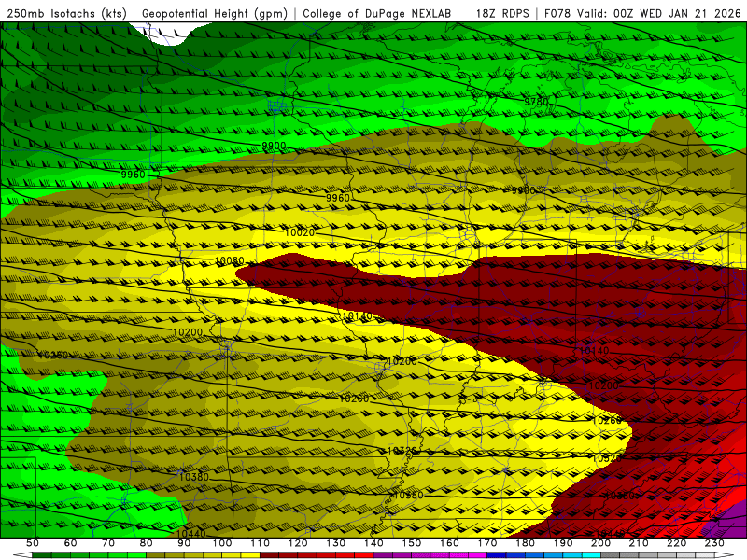747x560 pixels.
Task: Click the 10020 height contour label
Action: pyautogui.click(x=300, y=232)
